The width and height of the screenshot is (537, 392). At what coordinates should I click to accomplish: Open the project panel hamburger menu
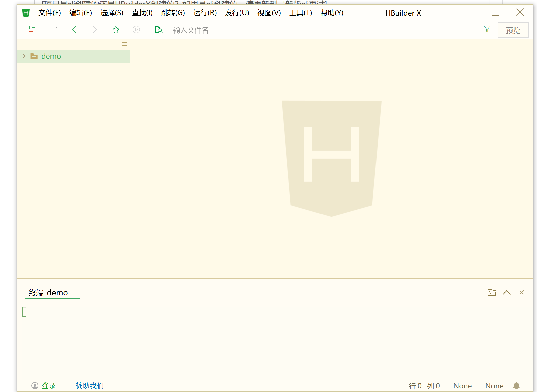click(x=124, y=44)
